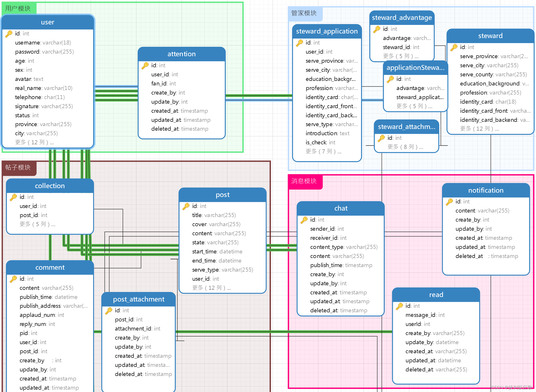Click start_time: datetime in post table
The height and width of the screenshot is (392, 536).
217,252
